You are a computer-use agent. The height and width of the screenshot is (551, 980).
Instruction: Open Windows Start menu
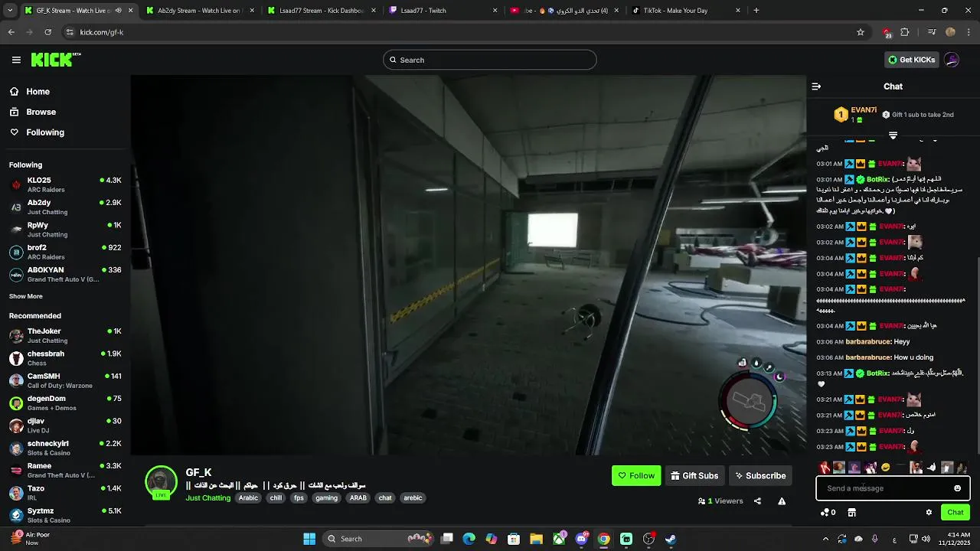pos(309,539)
